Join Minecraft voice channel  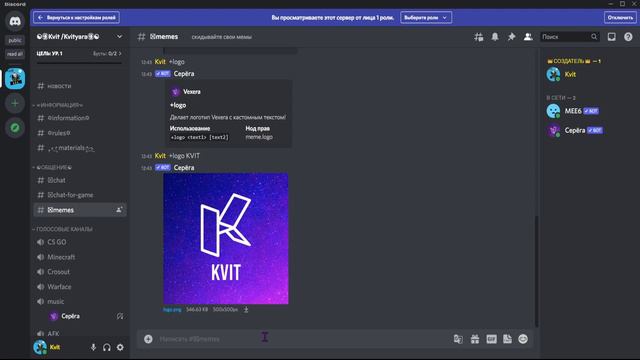[80, 257]
